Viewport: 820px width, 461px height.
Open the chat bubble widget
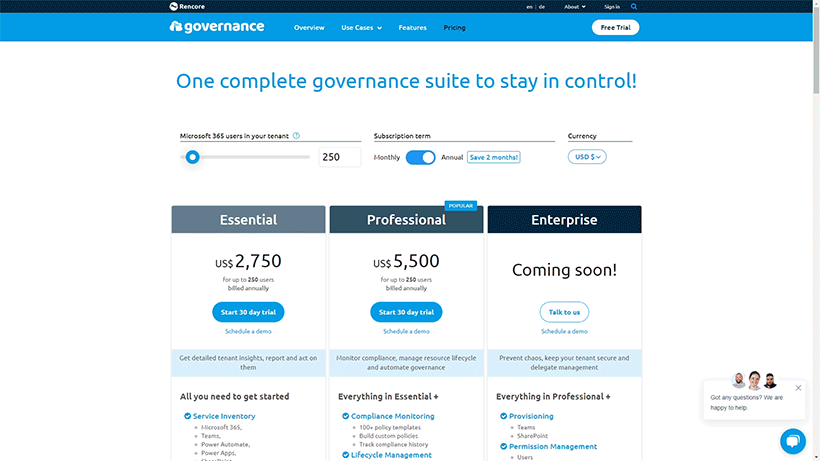(x=793, y=441)
